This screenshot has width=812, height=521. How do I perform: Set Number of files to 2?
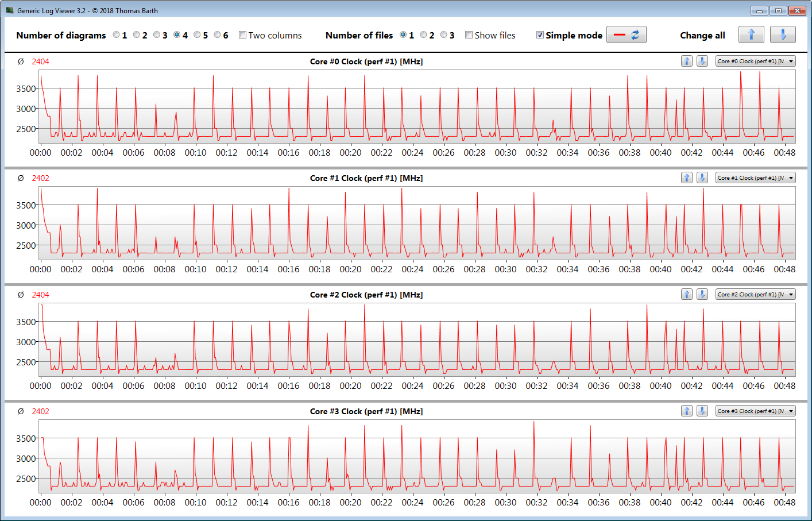click(424, 35)
